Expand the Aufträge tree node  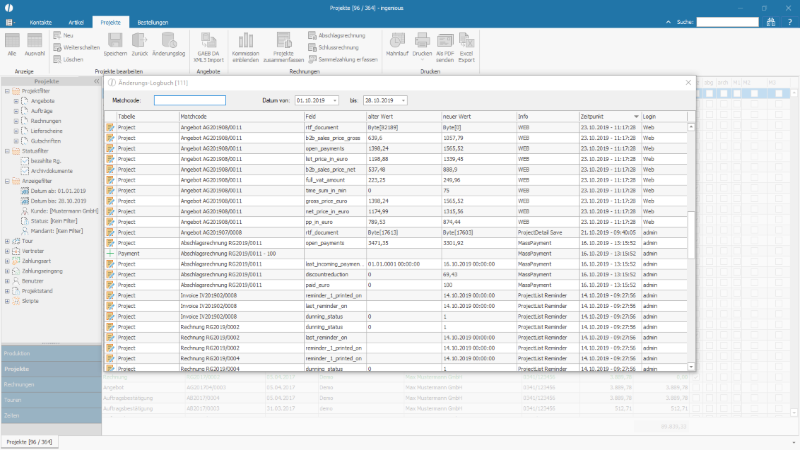click(16, 111)
